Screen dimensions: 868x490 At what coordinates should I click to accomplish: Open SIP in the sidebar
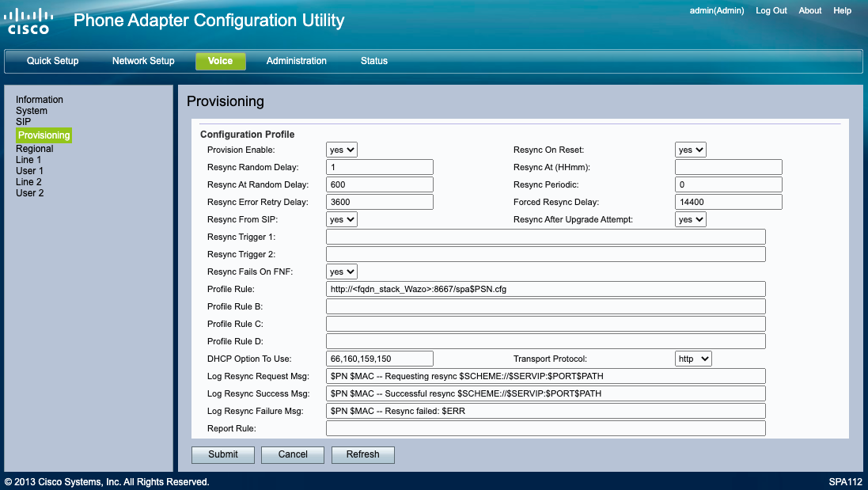coord(23,122)
